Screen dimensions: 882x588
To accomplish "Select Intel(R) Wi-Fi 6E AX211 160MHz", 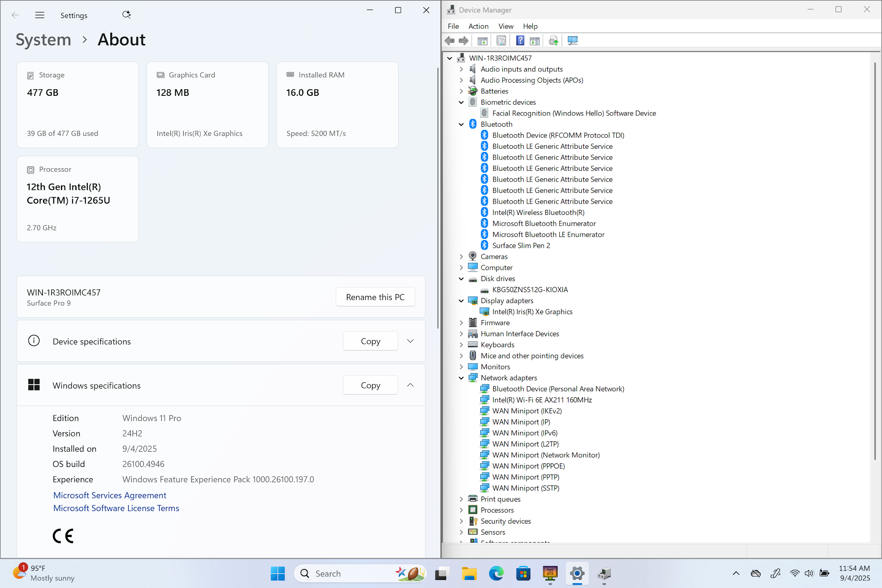I will (542, 400).
